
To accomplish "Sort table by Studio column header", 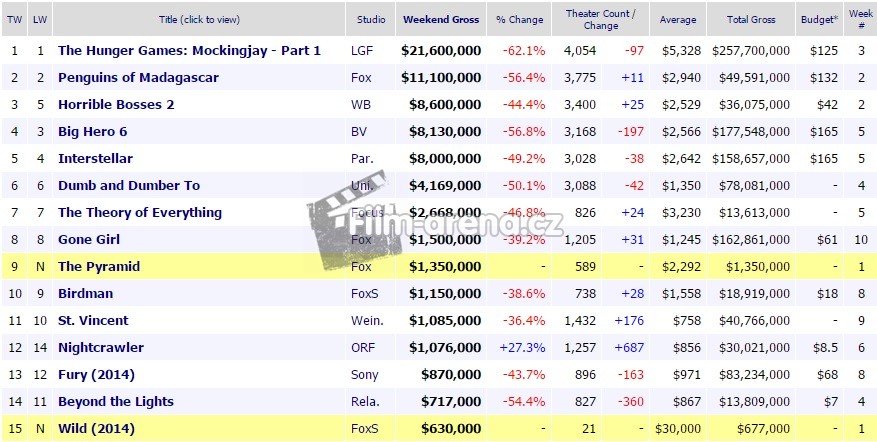I will [372, 19].
